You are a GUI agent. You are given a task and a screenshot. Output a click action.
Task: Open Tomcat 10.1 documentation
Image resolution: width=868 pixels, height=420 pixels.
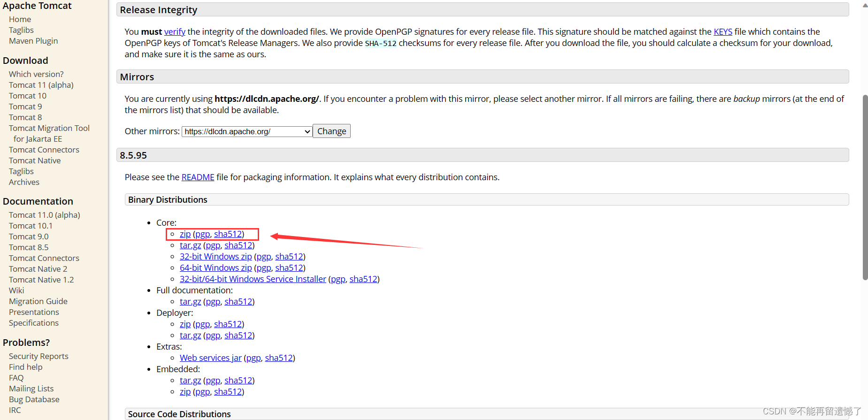31,226
